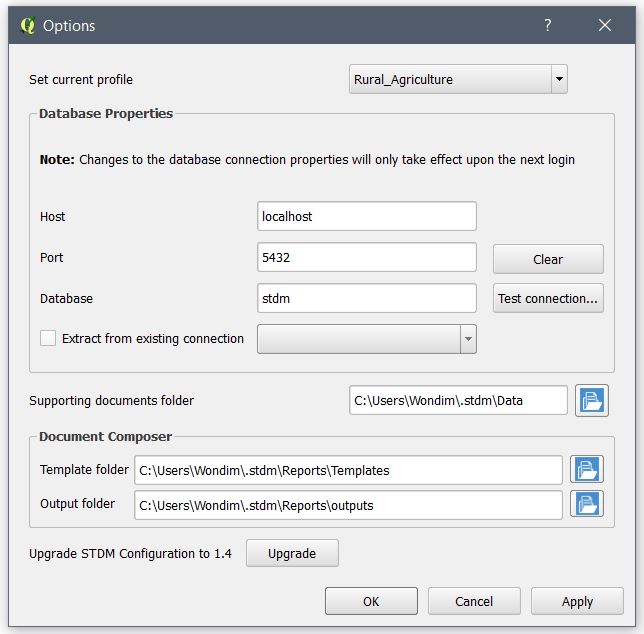Click Test connection button
644x634 pixels.
pos(548,298)
